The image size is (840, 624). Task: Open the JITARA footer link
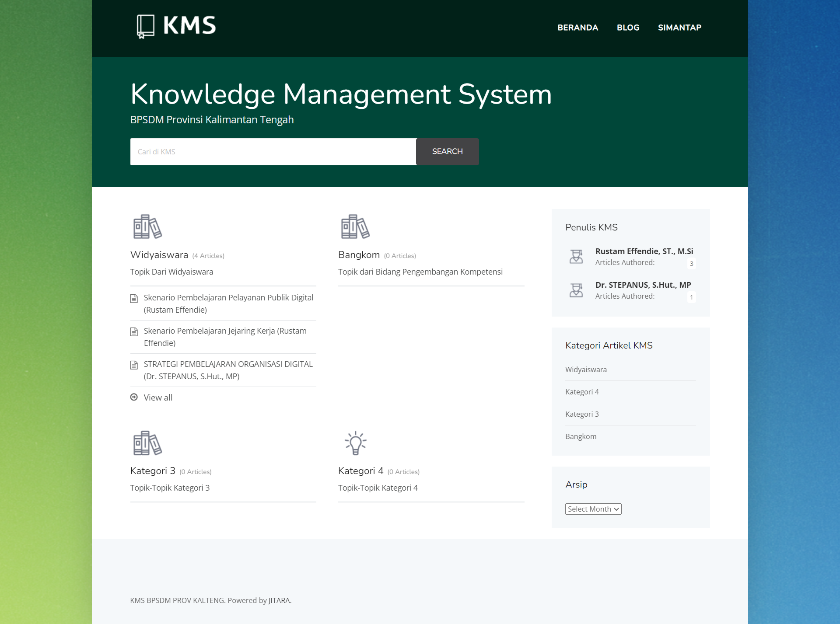point(279,600)
